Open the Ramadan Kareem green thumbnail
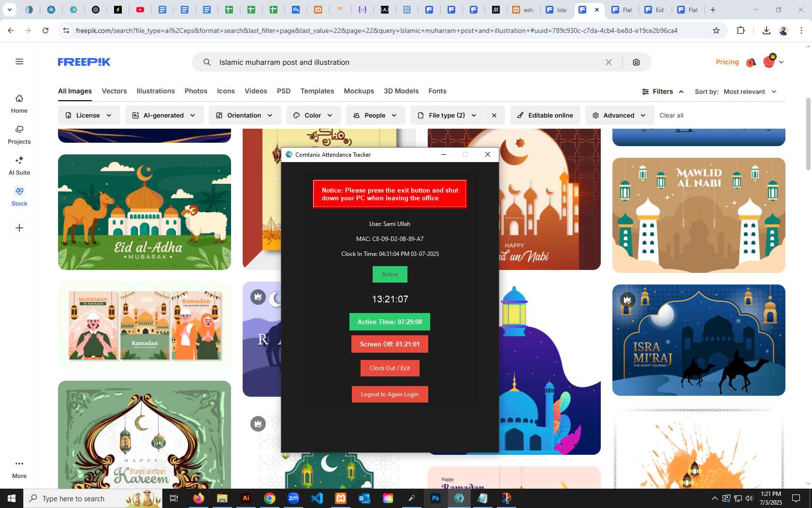 pyautogui.click(x=145, y=434)
